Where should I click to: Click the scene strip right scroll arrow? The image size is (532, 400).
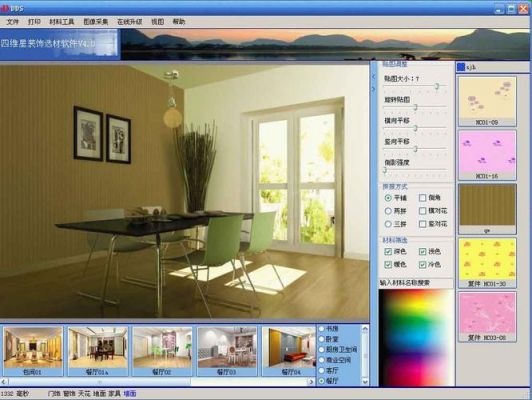coord(311,382)
